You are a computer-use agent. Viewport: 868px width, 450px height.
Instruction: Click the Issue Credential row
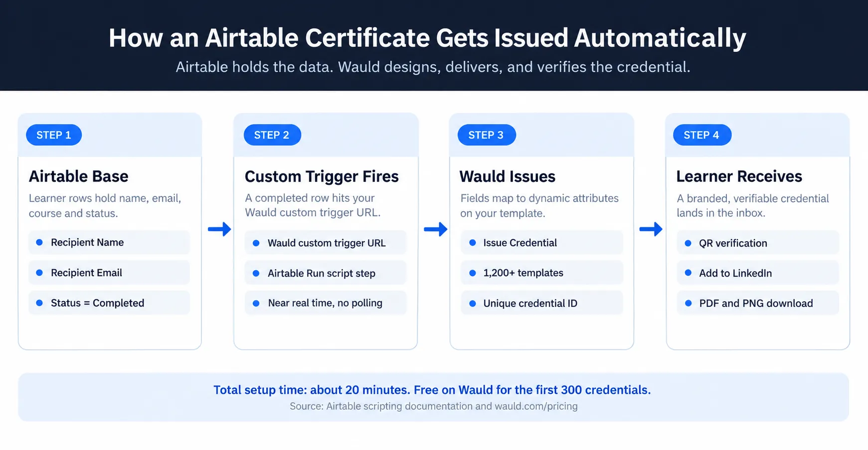point(542,243)
